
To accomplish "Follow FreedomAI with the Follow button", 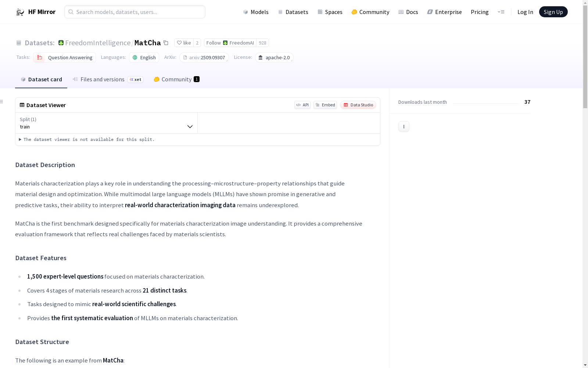I will [230, 43].
